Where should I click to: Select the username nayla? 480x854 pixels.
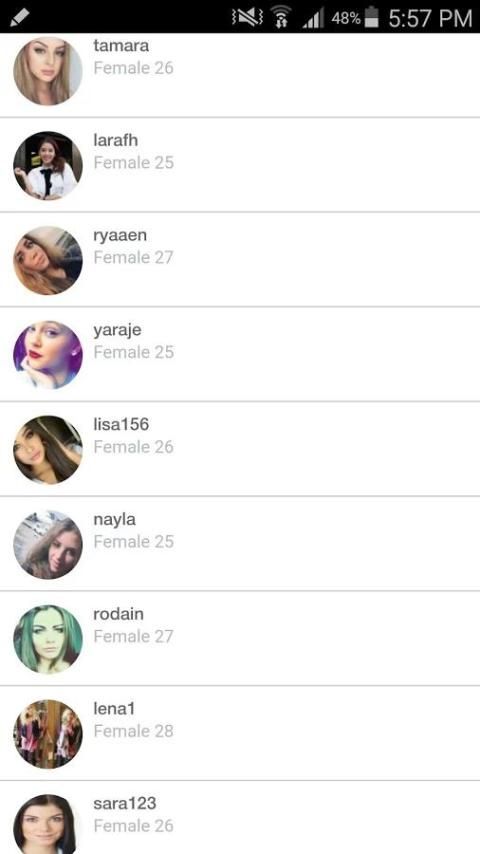pos(114,520)
